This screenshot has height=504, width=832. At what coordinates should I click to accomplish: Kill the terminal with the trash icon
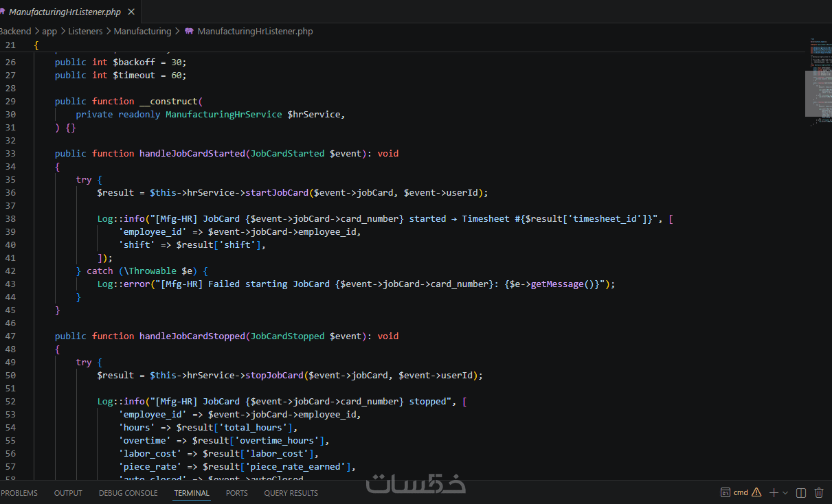(x=819, y=492)
